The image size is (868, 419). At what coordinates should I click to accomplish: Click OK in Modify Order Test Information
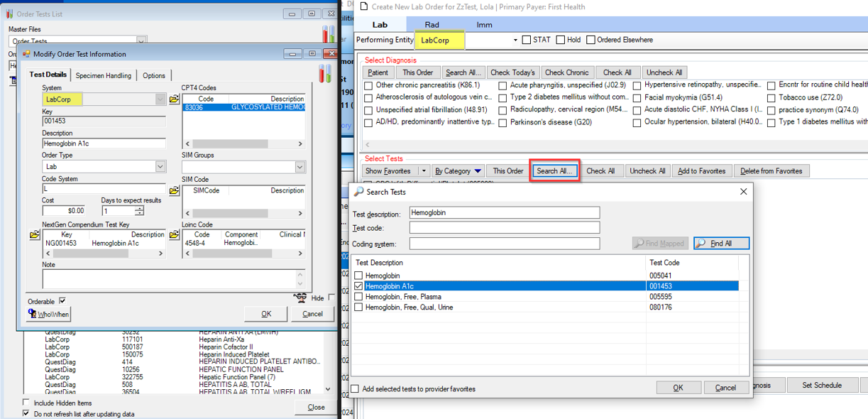(x=266, y=313)
